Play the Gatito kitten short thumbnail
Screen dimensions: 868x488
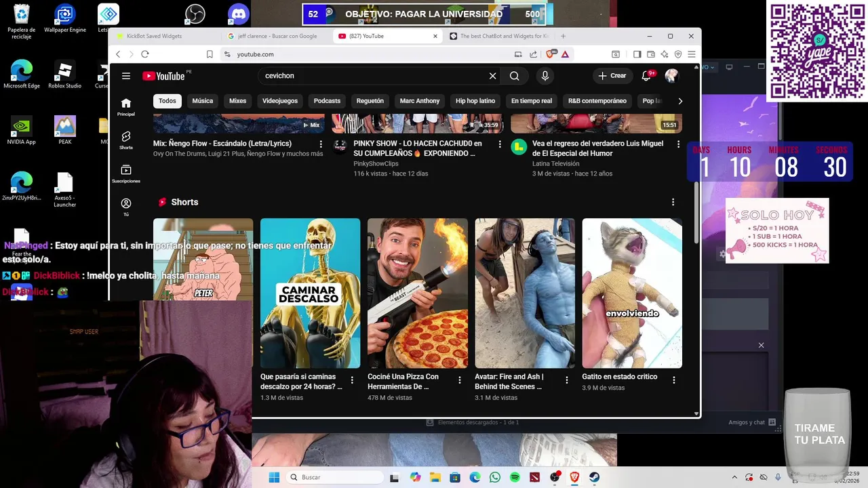pos(632,293)
